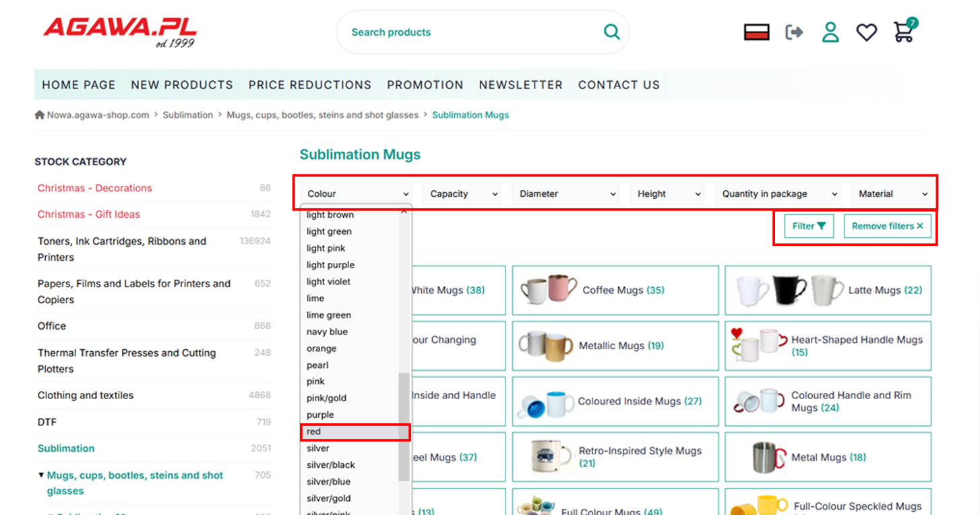Image resolution: width=980 pixels, height=515 pixels.
Task: Click the Polish flag language icon
Action: pyautogui.click(x=756, y=32)
